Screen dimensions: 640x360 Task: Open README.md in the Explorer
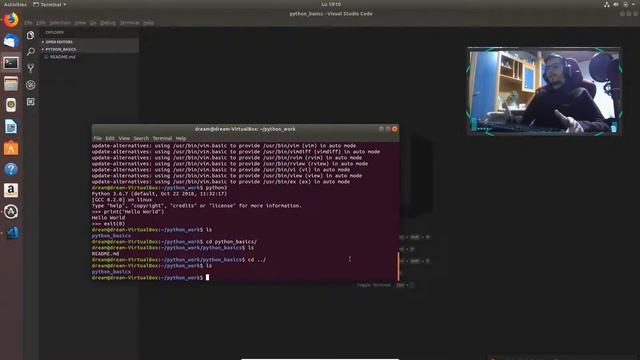pyautogui.click(x=62, y=57)
